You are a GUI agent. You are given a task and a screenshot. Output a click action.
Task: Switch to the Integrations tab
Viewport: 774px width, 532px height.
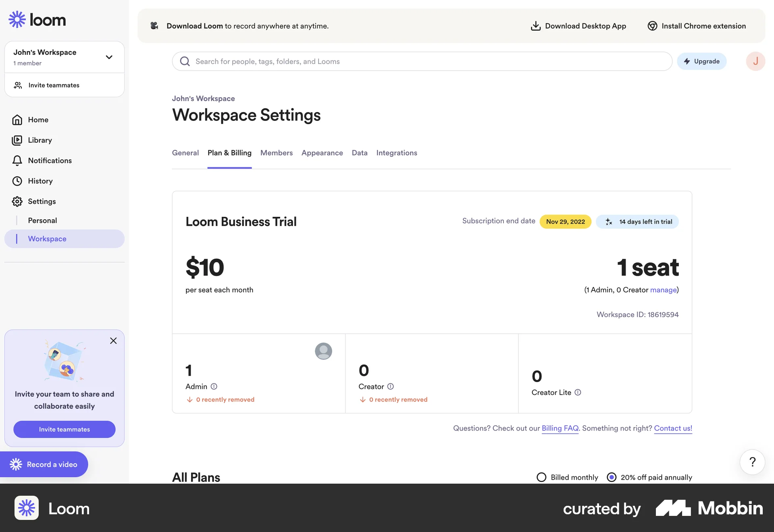pyautogui.click(x=397, y=153)
